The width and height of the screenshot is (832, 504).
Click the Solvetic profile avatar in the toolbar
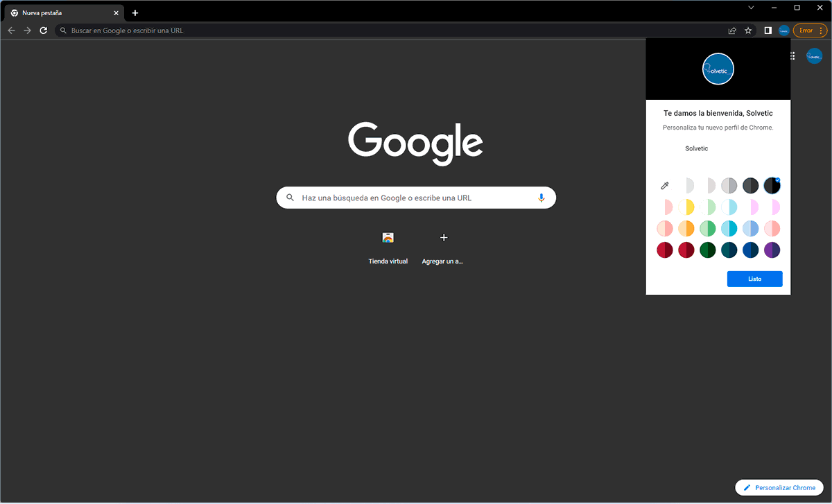784,31
